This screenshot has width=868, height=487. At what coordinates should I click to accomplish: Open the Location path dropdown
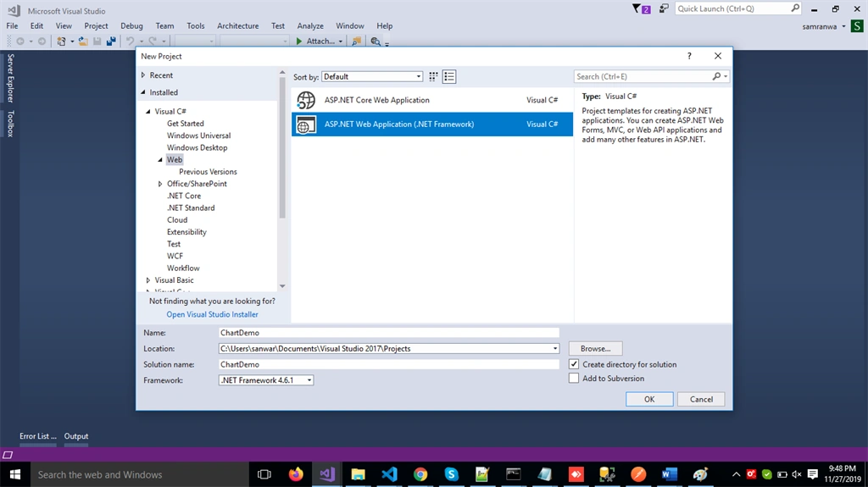click(x=554, y=349)
